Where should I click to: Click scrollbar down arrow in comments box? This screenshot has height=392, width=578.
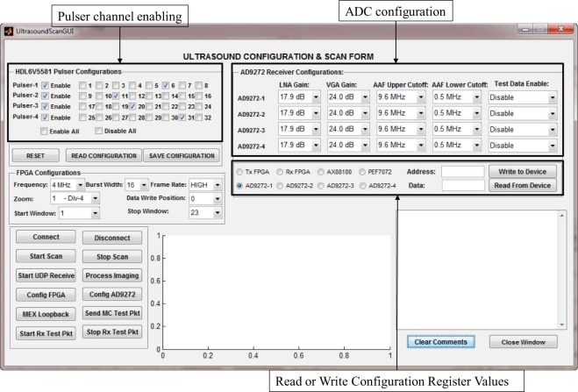pyautogui.click(x=562, y=325)
